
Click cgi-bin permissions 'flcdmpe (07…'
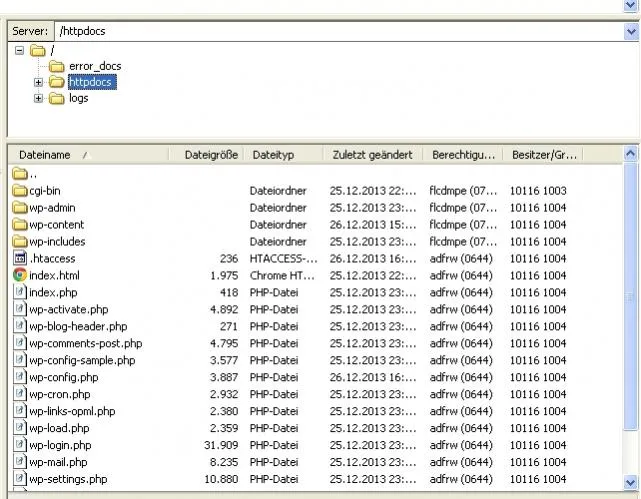463,191
